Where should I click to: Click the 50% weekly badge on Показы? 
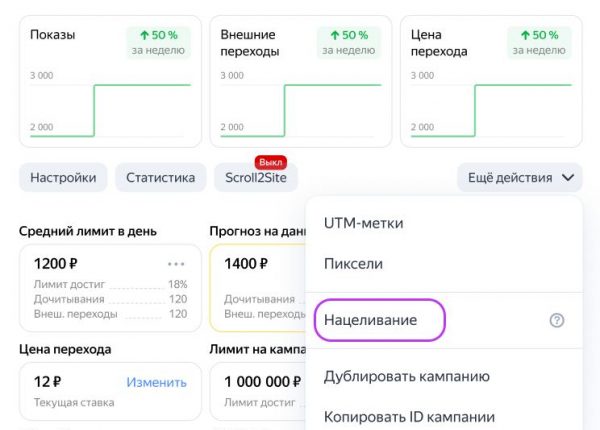click(x=158, y=42)
